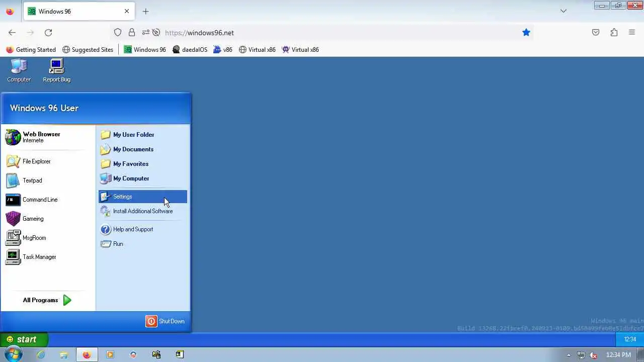Choose Run from start menu
Viewport: 644px width, 362px height.
point(143,244)
